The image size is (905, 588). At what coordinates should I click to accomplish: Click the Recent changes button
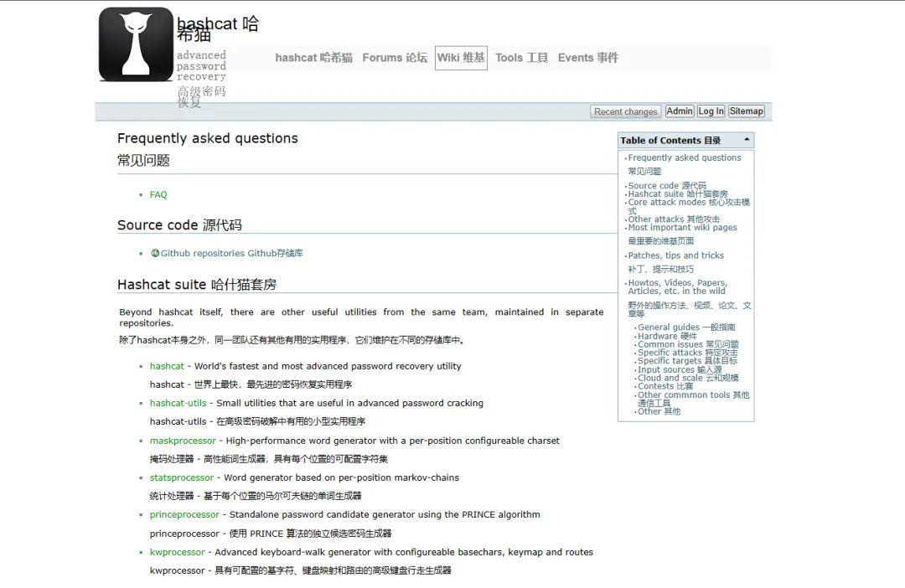coord(626,111)
